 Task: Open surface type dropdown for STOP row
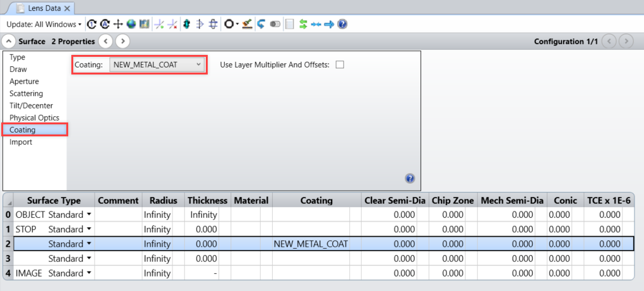pos(89,229)
